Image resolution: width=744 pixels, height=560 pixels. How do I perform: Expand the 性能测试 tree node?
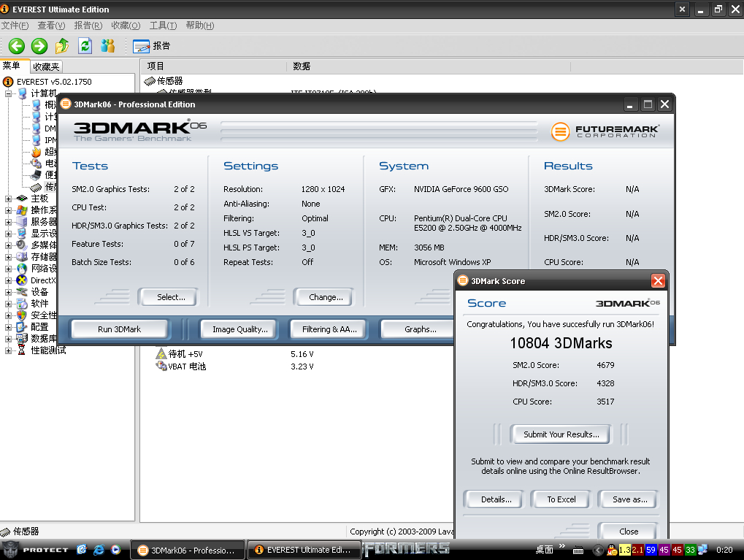(8, 350)
